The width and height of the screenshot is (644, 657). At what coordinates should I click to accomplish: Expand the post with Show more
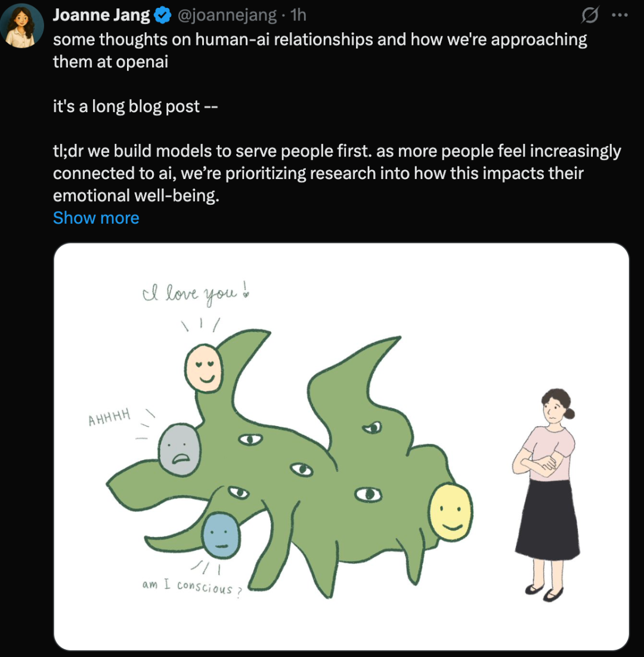coord(96,218)
